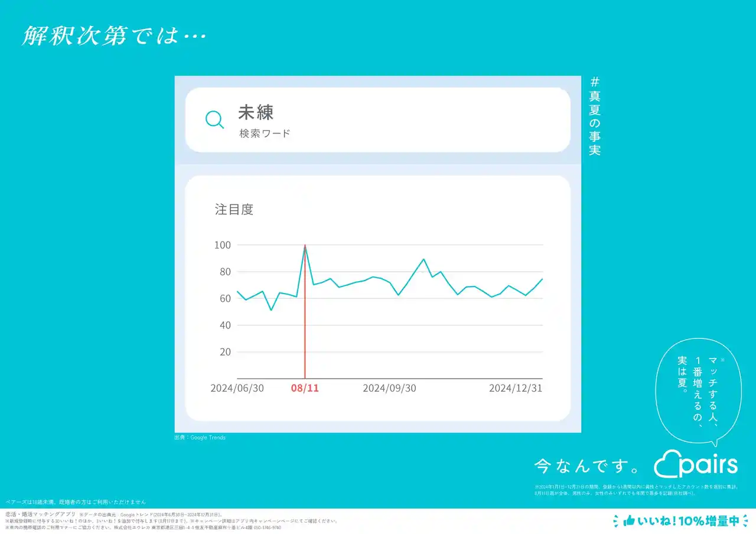This screenshot has width=756, height=534.
Task: Click the 解釈次第では… headline
Action: [x=114, y=36]
